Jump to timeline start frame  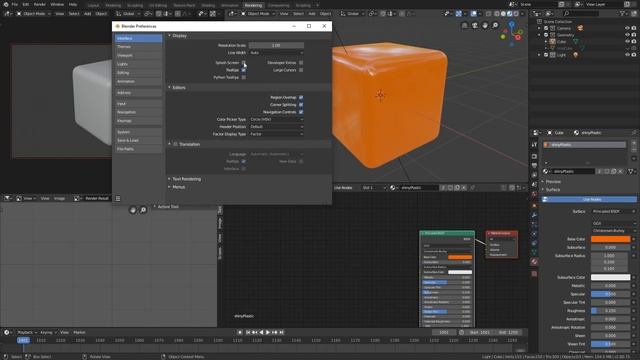pos(248,333)
